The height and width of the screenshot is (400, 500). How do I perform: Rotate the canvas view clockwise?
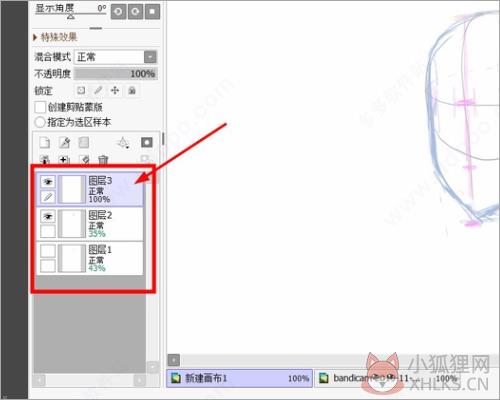[135, 11]
